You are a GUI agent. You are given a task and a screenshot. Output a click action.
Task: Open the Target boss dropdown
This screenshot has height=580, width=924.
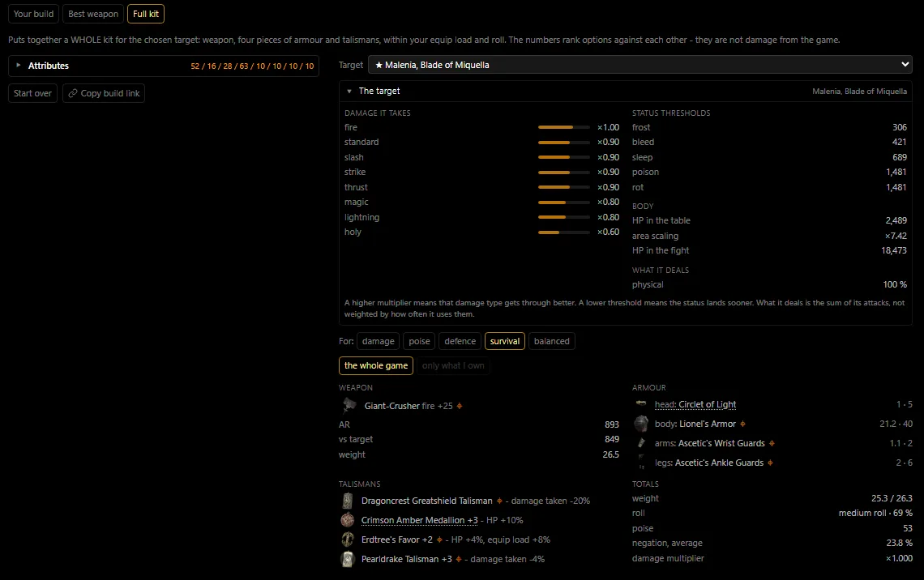640,65
